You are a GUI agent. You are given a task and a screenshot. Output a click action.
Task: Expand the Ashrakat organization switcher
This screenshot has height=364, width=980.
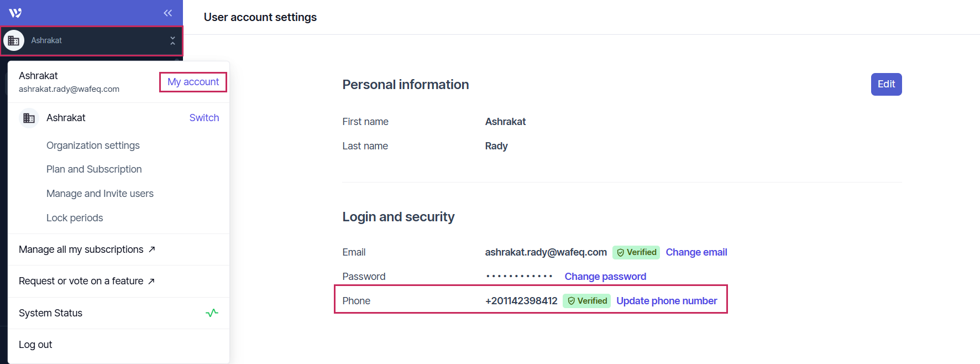point(172,40)
